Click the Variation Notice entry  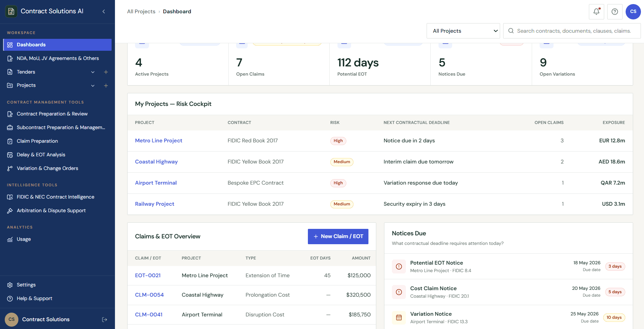(508, 317)
